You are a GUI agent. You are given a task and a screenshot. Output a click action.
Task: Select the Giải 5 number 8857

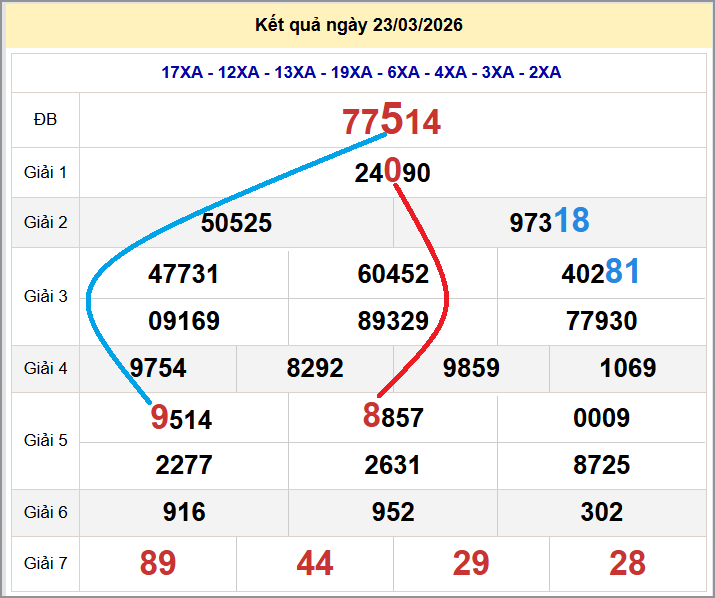point(393,417)
